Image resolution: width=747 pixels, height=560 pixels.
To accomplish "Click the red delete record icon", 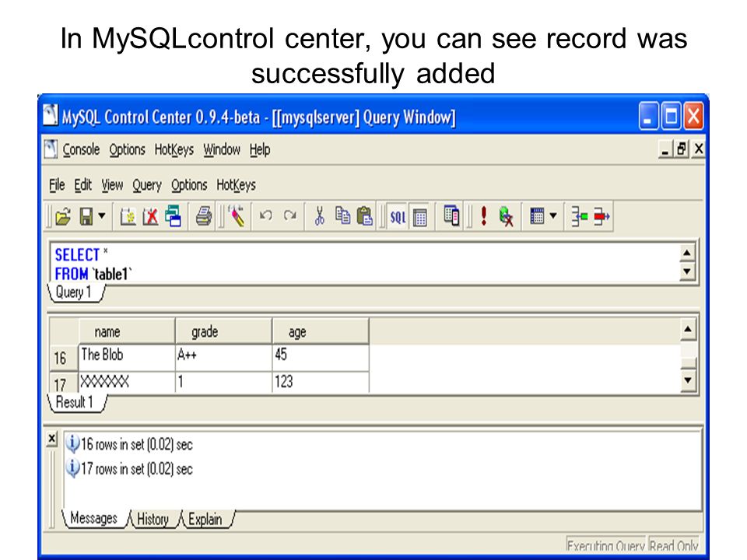I will coord(601,217).
